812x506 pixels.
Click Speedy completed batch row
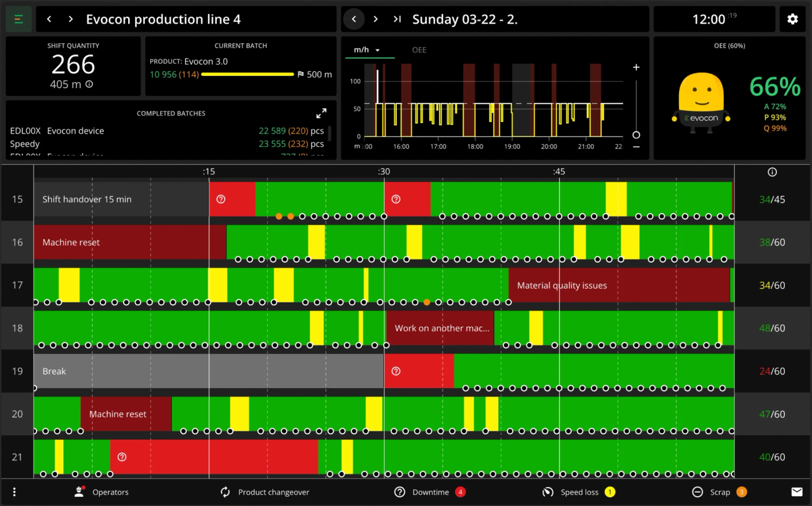[x=167, y=144]
